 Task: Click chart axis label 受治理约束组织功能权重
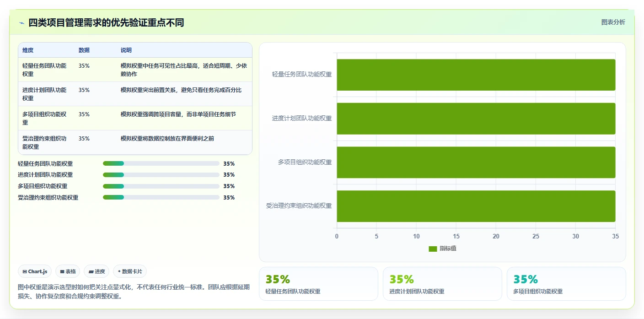pyautogui.click(x=299, y=206)
